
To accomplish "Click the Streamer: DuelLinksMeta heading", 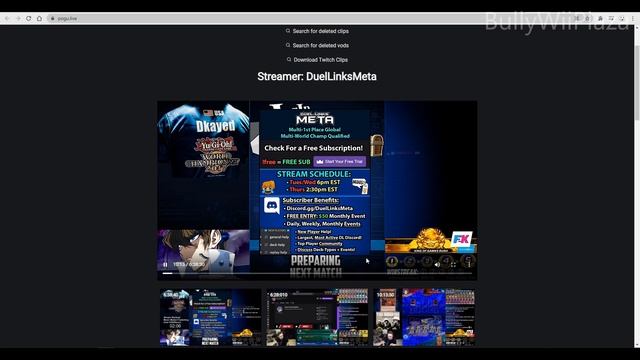I will (317, 76).
